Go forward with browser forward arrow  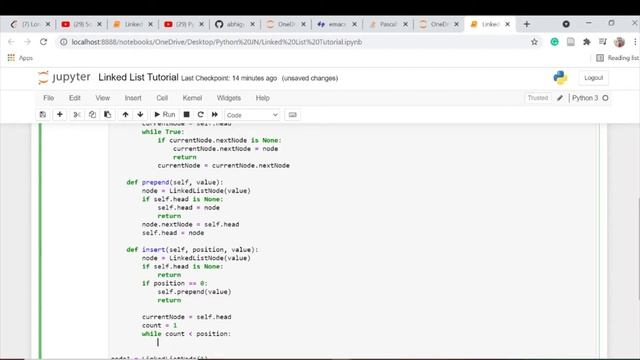pyautogui.click(x=27, y=42)
